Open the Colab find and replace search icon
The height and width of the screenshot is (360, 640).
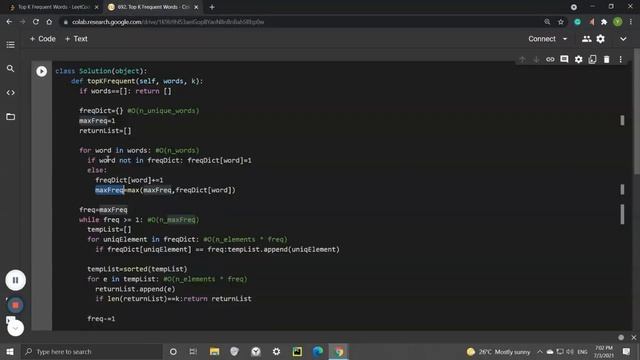coord(11,69)
